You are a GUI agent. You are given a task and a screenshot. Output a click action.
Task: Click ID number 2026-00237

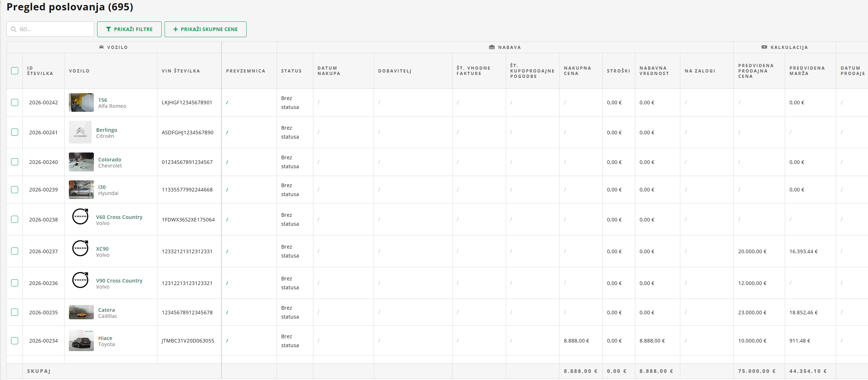pos(44,251)
